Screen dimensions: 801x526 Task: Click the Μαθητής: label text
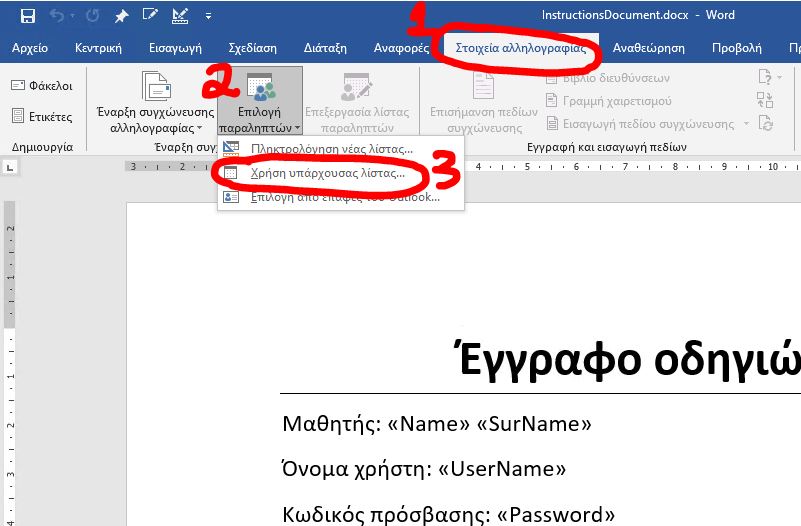coord(332,424)
